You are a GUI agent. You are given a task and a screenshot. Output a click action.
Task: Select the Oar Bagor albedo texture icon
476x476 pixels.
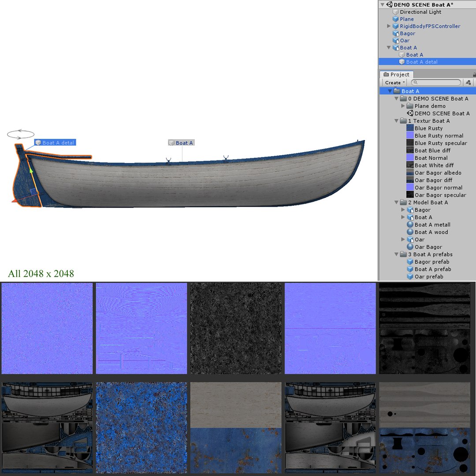[410, 172]
